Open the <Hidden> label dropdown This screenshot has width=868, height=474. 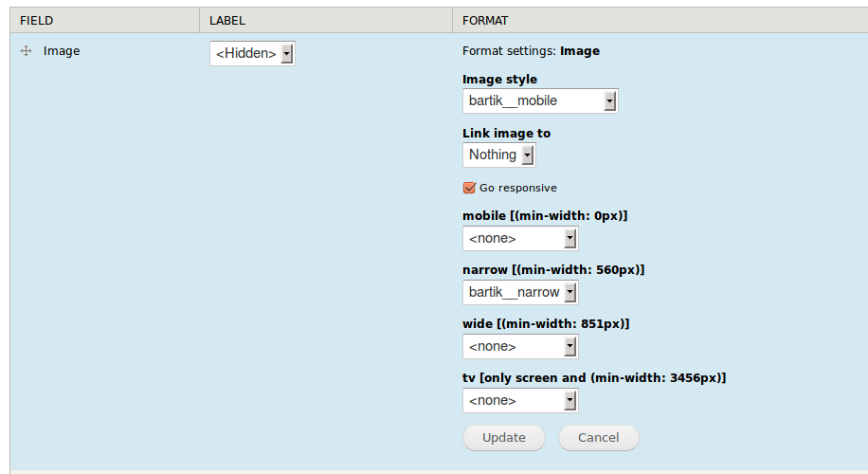pos(252,53)
